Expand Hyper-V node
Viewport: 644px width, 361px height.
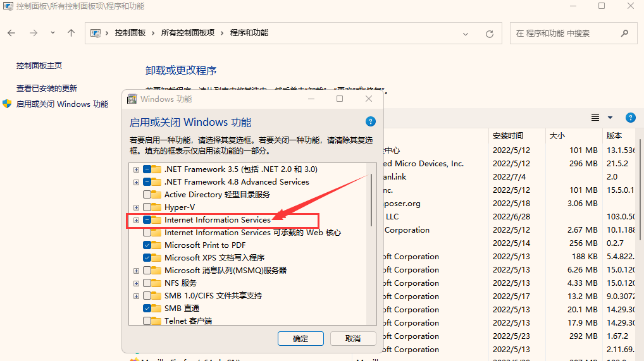tap(136, 207)
